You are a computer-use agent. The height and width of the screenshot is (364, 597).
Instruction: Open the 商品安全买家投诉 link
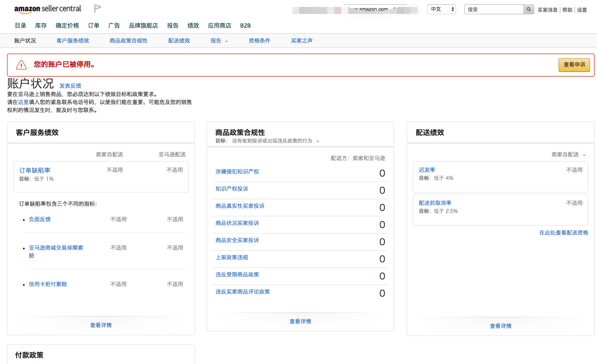237,240
